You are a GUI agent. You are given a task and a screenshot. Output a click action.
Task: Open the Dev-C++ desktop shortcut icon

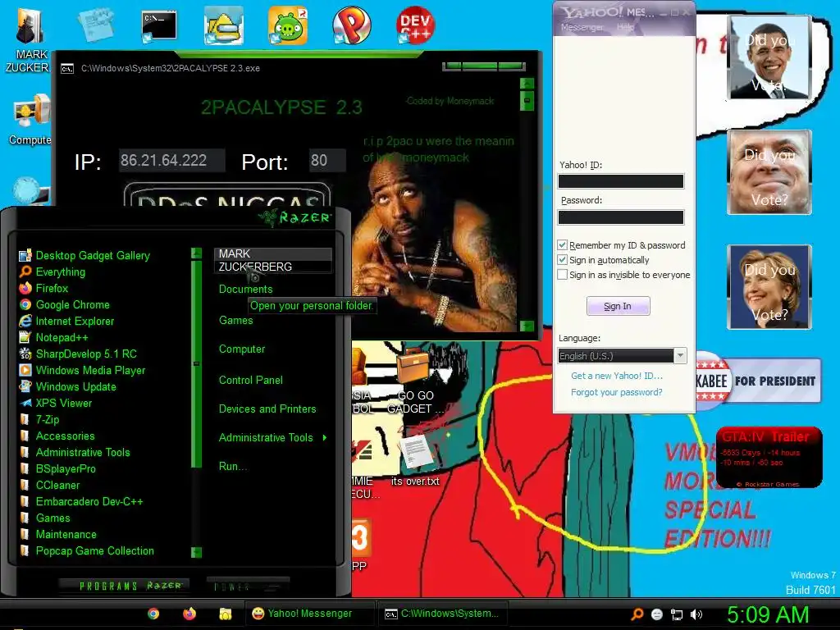415,25
